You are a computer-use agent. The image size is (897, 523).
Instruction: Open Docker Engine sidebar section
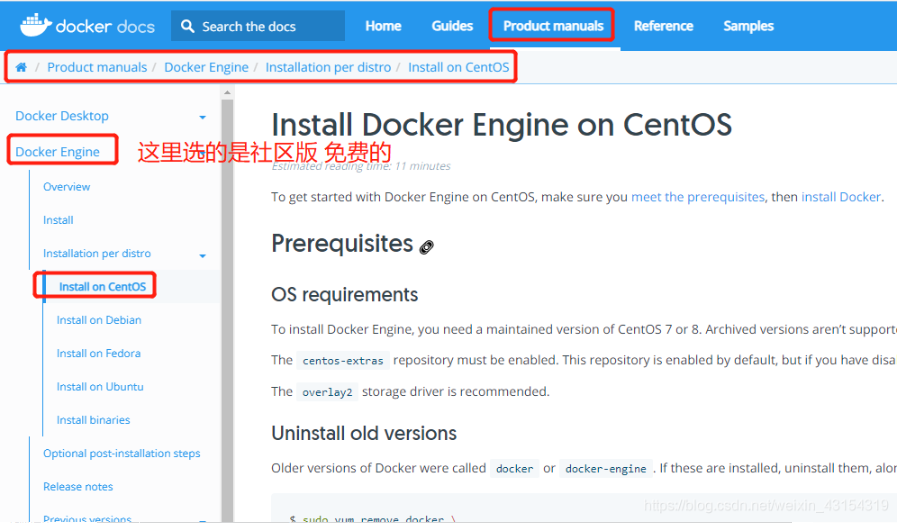[x=57, y=152]
